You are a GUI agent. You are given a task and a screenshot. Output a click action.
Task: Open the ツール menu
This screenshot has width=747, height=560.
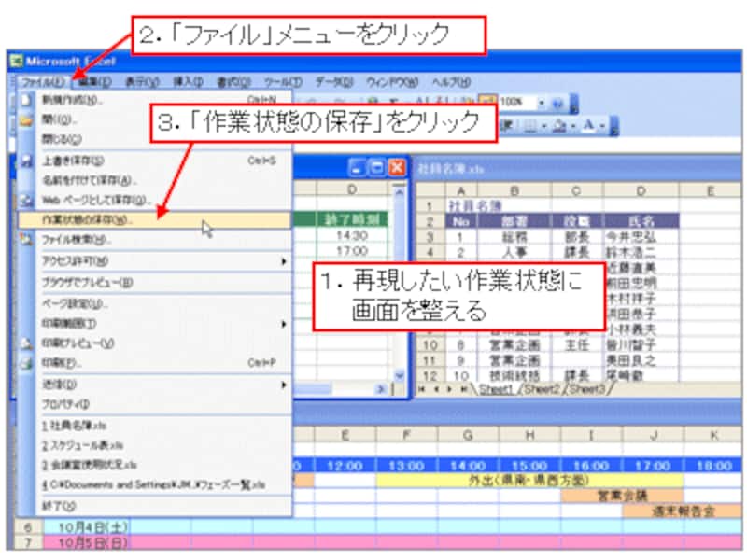click(x=283, y=82)
